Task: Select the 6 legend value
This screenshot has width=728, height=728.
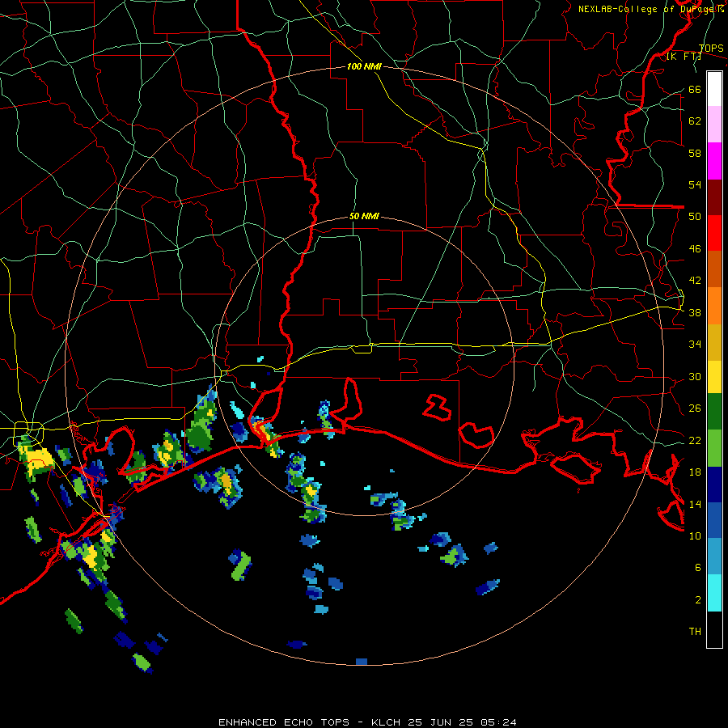Action: pyautogui.click(x=698, y=568)
